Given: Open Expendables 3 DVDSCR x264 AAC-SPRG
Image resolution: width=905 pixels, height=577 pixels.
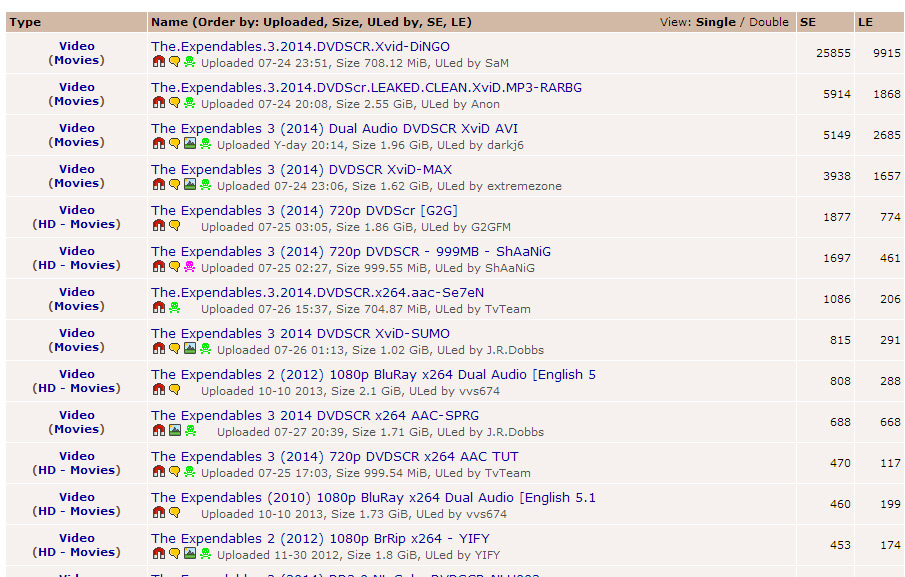Looking at the screenshot, I should (x=315, y=415).
